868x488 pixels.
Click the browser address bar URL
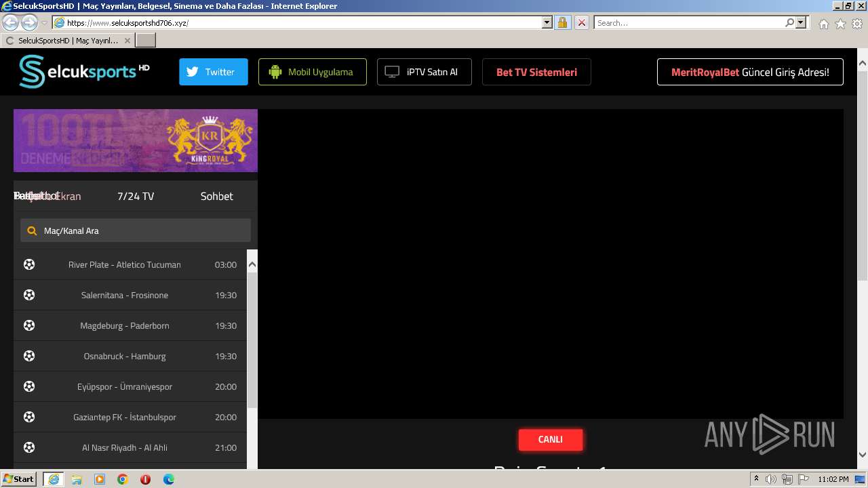[298, 22]
